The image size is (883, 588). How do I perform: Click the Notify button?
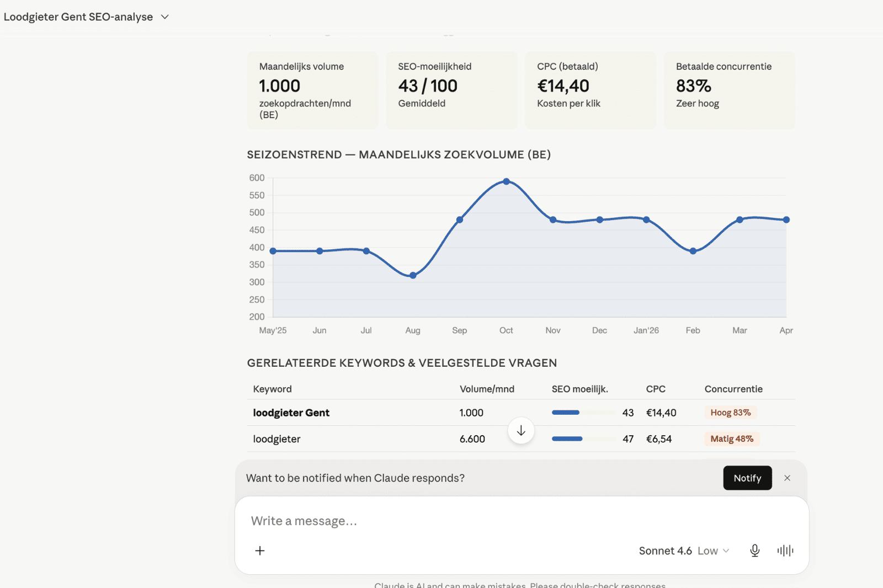(747, 478)
